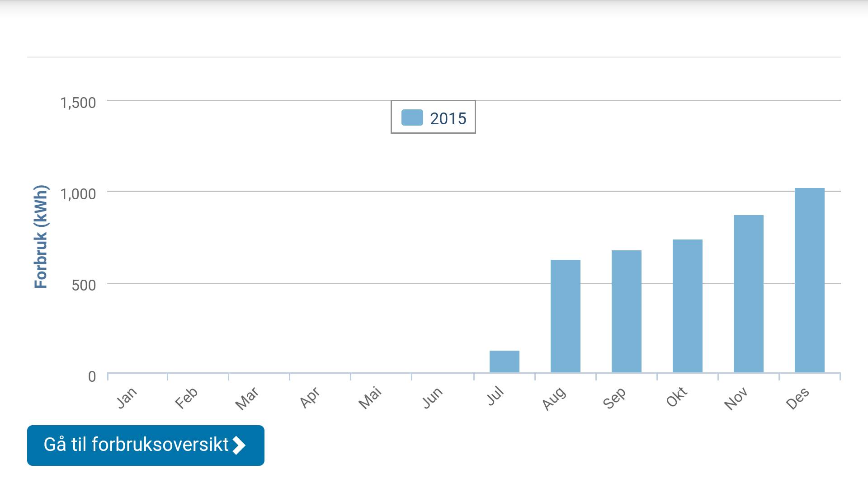868x488 pixels.
Task: Click the Jan month axis label
Action: (x=127, y=398)
